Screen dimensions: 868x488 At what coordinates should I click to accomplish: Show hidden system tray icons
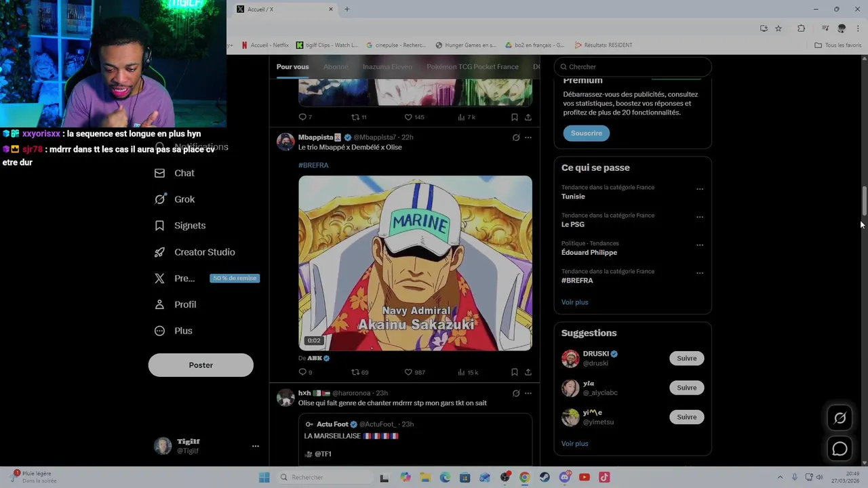tap(780, 477)
